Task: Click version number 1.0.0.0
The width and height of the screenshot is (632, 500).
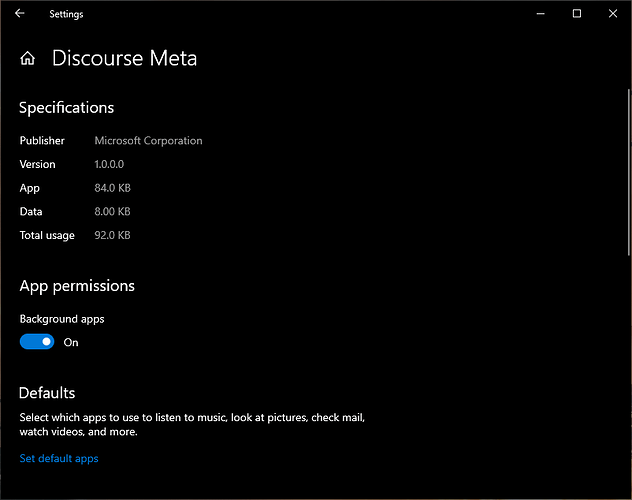Action: point(109,164)
